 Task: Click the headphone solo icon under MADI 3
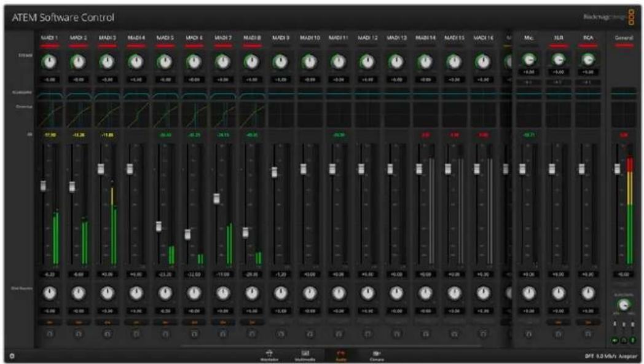tap(107, 334)
